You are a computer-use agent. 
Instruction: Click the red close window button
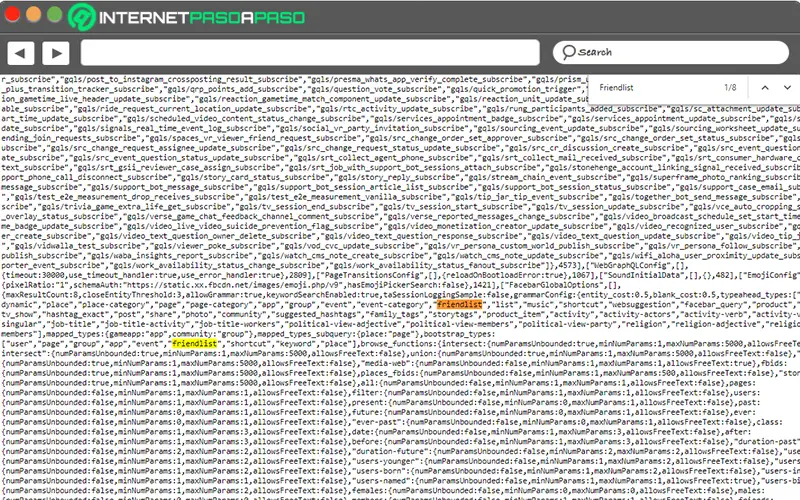click(x=12, y=14)
